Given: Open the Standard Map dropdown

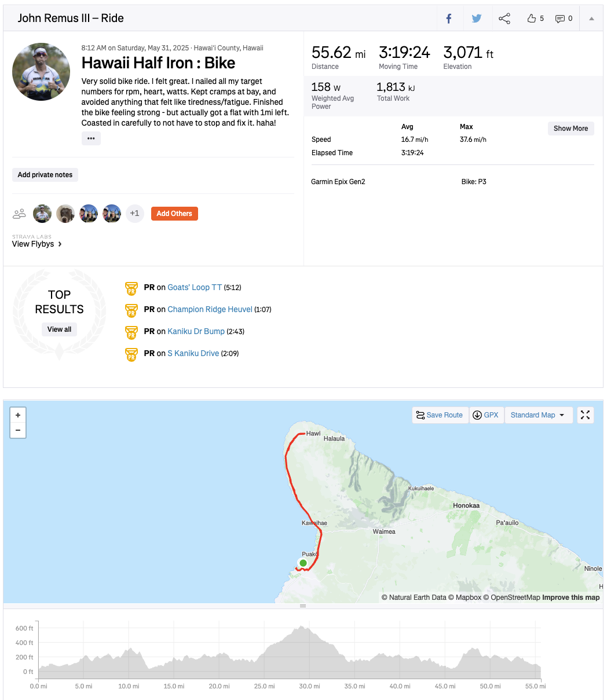Looking at the screenshot, I should pos(538,415).
